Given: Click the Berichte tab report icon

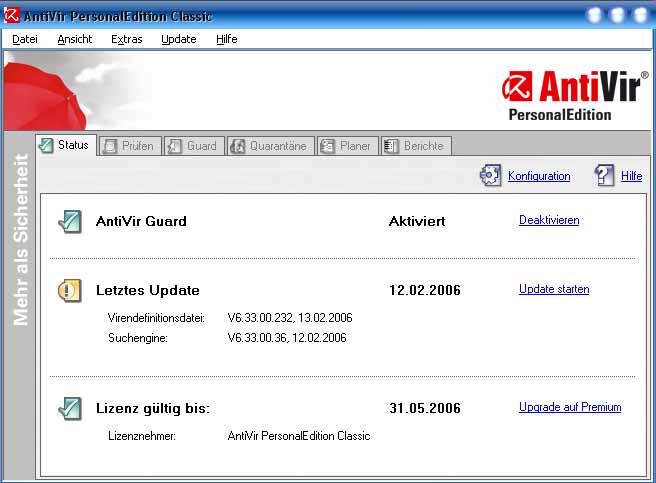Looking at the screenshot, I should 391,146.
